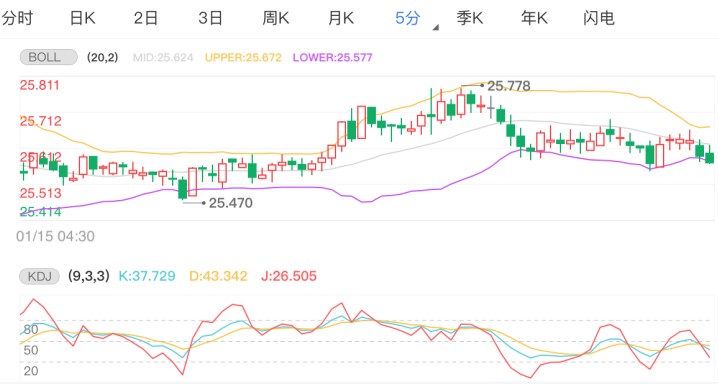Open the 闪电 lightning chart tab
Image resolution: width=718 pixels, height=384 pixels.
(x=599, y=18)
